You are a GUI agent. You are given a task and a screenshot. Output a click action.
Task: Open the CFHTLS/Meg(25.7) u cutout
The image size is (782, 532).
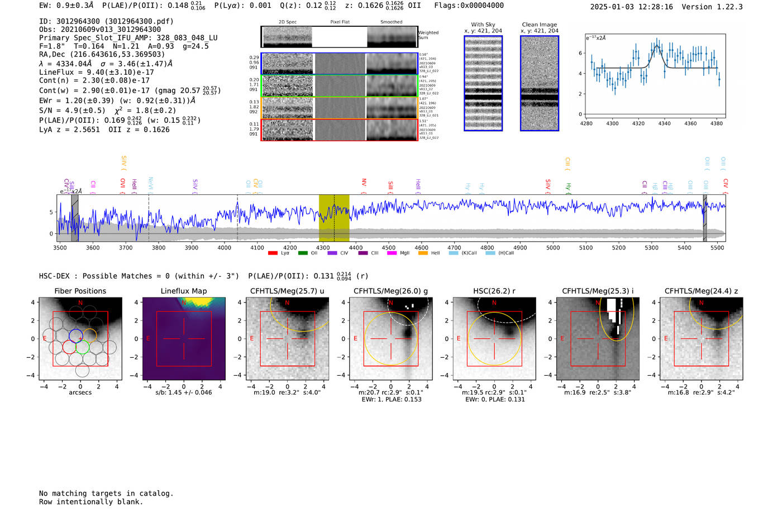click(x=287, y=339)
